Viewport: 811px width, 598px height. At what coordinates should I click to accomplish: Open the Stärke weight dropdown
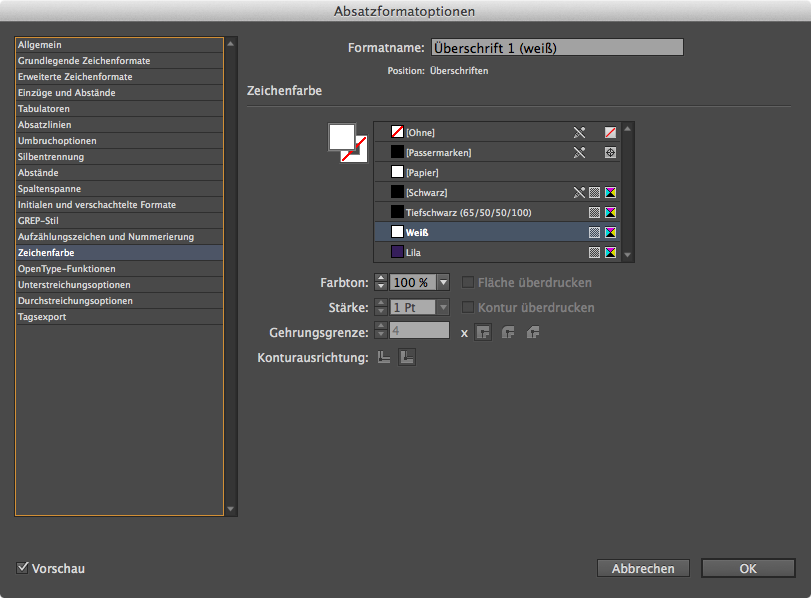click(x=443, y=307)
